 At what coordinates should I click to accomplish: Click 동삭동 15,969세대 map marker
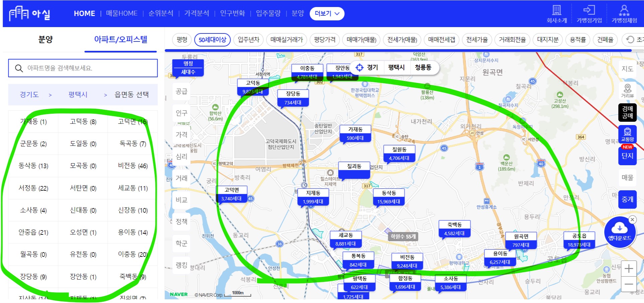pos(389,197)
